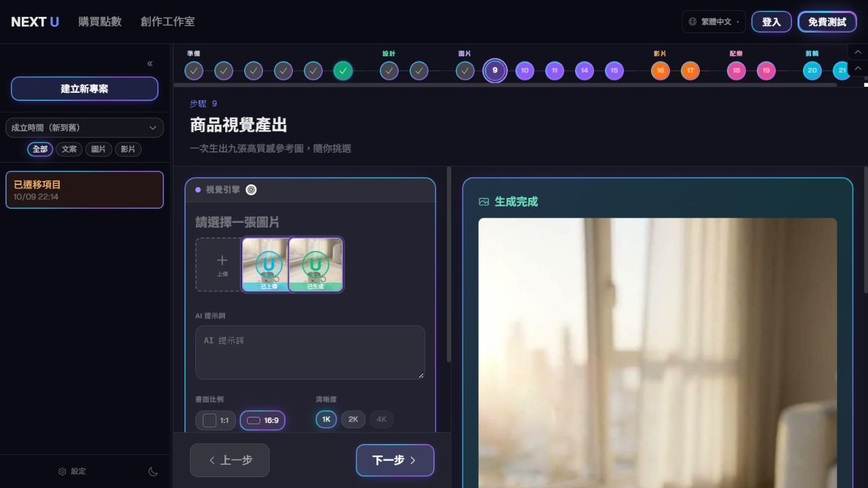
Task: Click the NEXT U logo
Action: tap(35, 22)
